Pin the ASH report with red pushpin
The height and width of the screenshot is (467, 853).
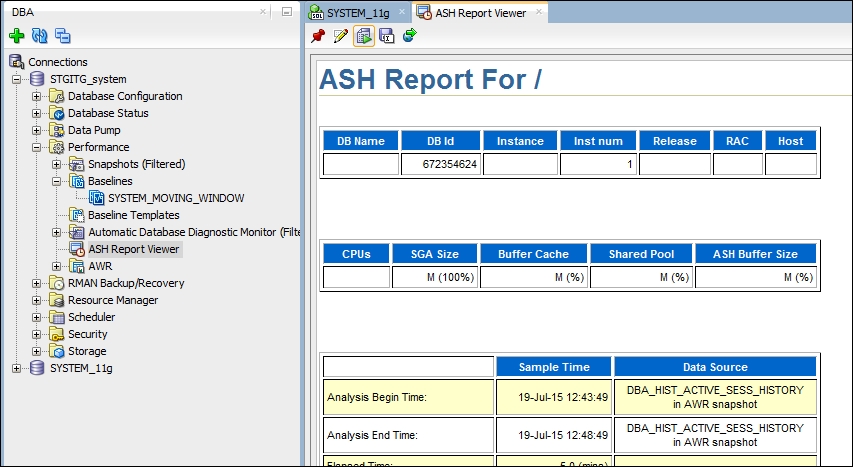318,36
